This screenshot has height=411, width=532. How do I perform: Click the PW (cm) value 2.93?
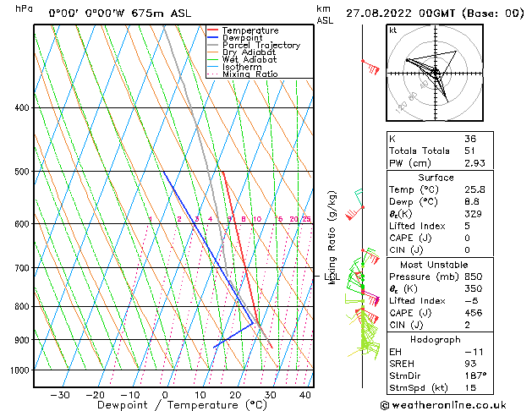coord(474,163)
